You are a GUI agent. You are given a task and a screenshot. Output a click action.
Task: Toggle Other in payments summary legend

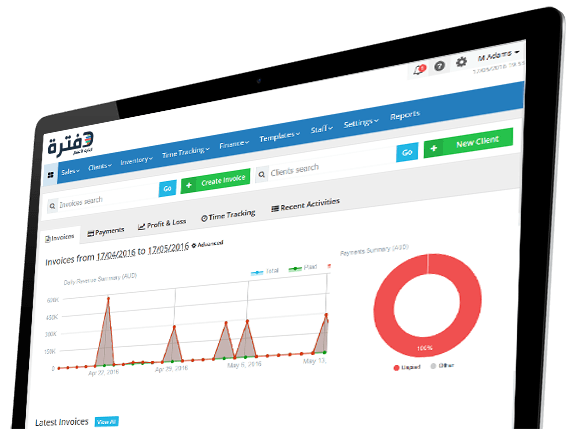[x=442, y=365]
